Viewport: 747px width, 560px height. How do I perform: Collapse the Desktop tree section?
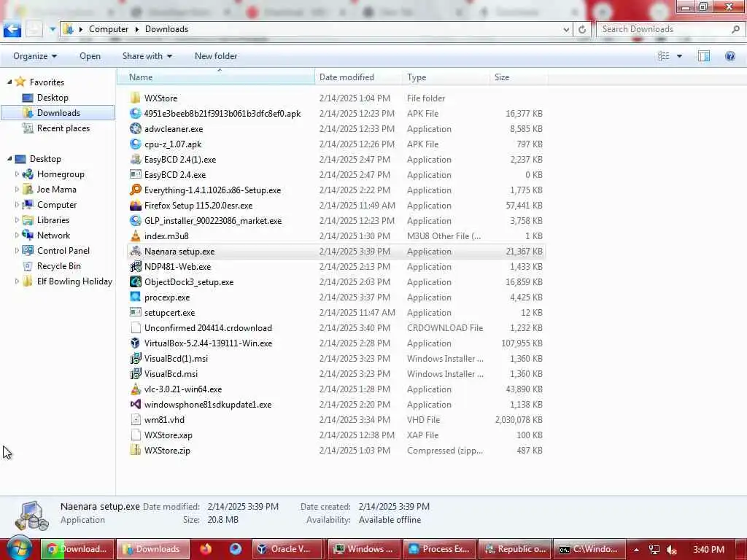pyautogui.click(x=9, y=158)
